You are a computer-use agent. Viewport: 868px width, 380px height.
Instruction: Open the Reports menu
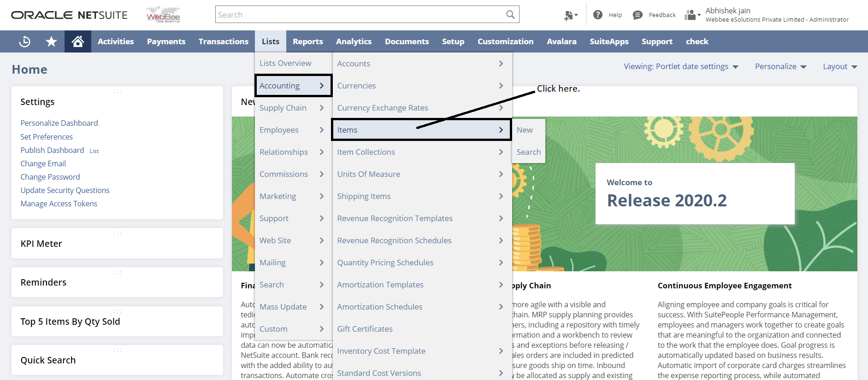click(308, 41)
